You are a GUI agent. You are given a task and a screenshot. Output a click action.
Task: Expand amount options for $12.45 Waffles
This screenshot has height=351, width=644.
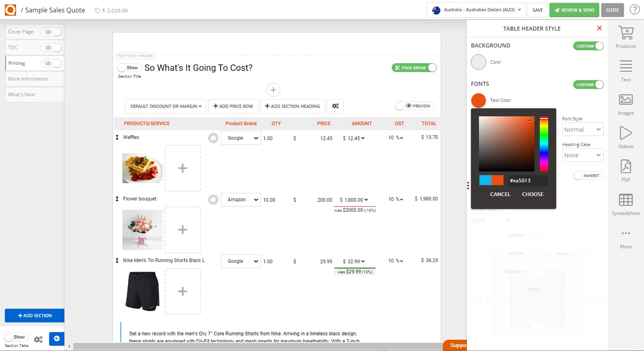pyautogui.click(x=363, y=138)
